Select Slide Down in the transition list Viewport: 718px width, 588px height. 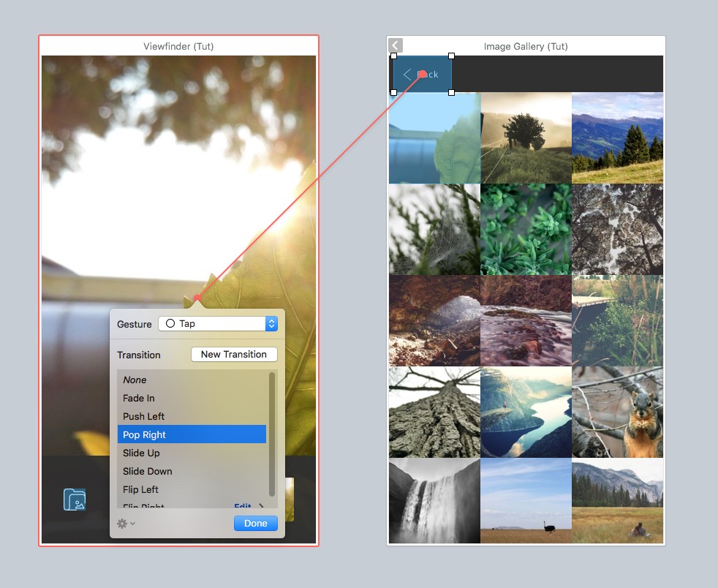coord(147,472)
